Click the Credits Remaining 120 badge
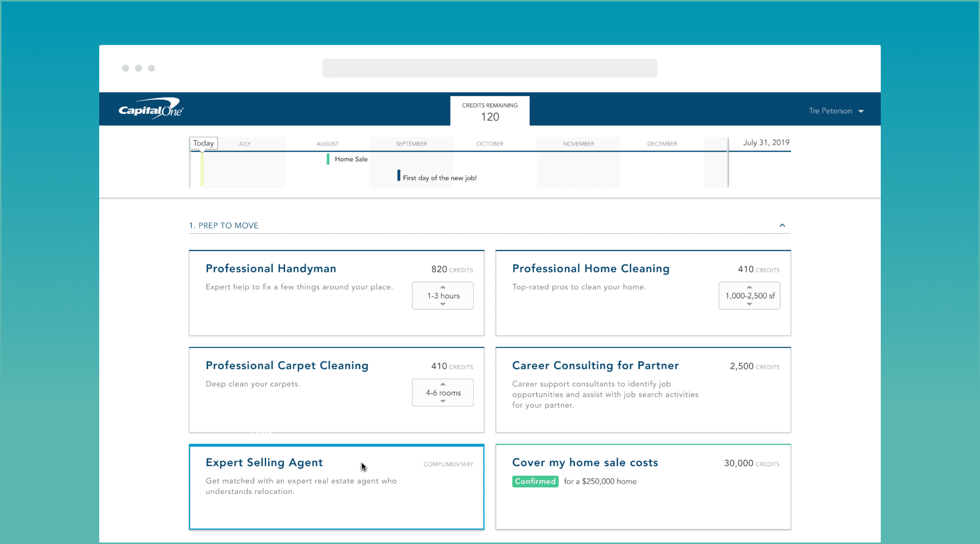This screenshot has width=980, height=544. coord(490,111)
